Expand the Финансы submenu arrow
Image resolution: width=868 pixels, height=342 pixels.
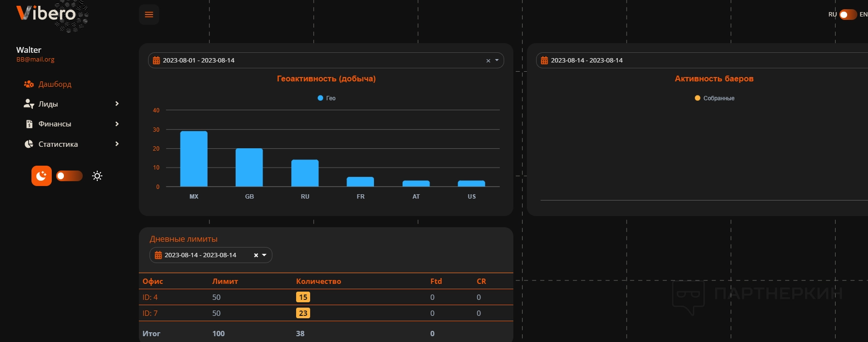click(x=117, y=124)
